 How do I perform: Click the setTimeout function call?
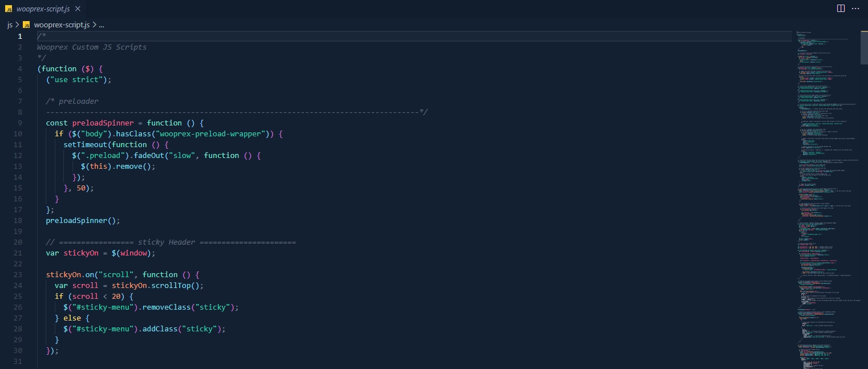[86, 145]
